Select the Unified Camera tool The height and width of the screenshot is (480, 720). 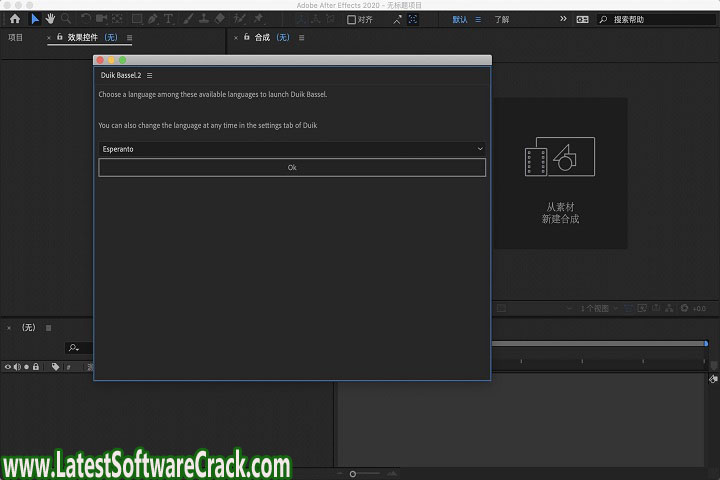(101, 19)
